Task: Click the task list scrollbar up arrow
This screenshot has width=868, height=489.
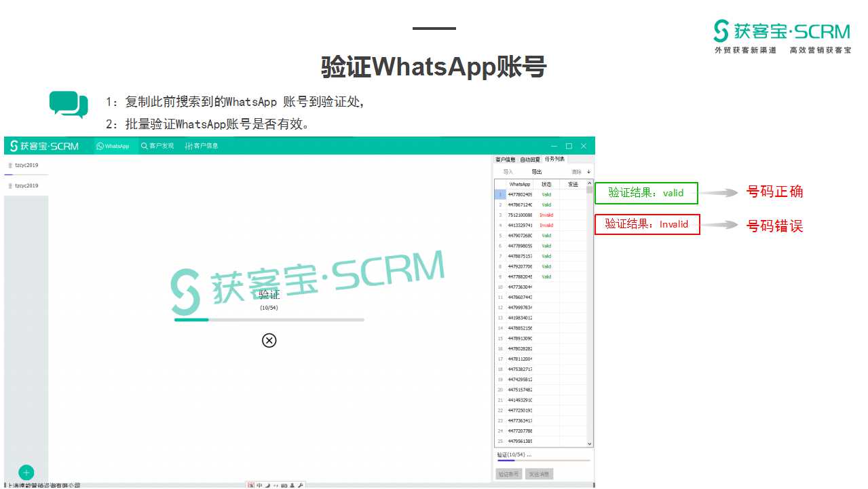Action: tap(590, 183)
